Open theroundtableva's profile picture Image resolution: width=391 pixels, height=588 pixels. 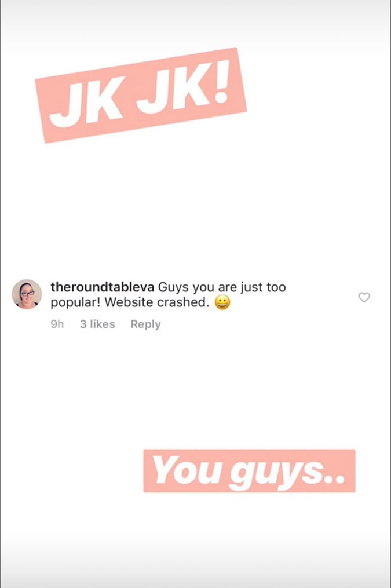27,294
